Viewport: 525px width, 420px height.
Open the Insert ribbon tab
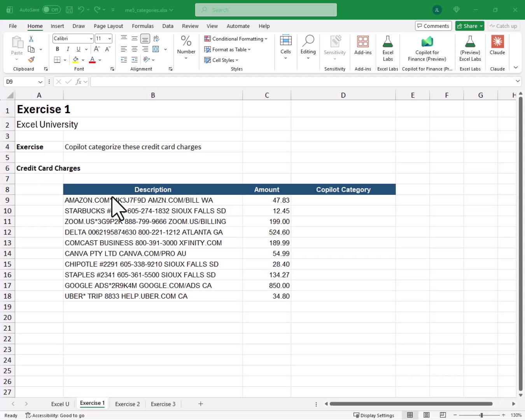57,26
